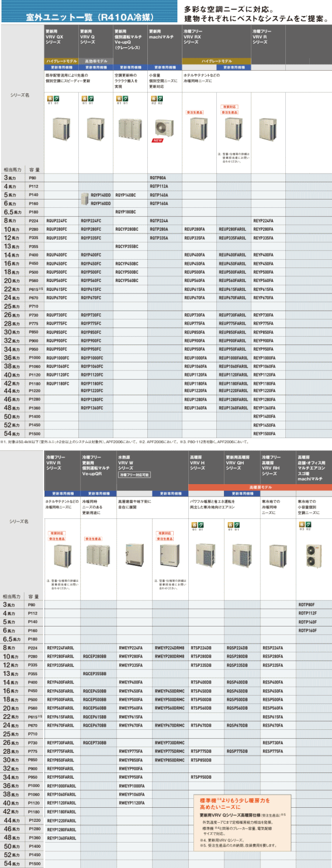Click the 高効率モデル label

tap(96, 61)
